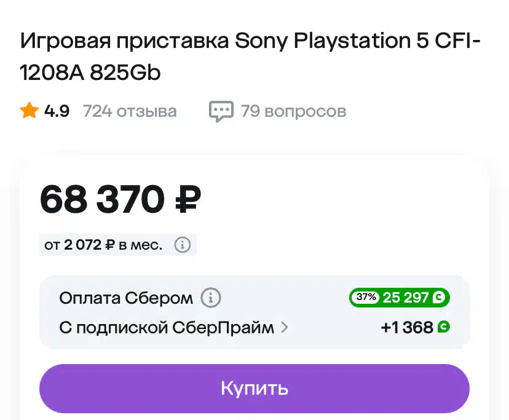
Task: Click the Оплата Сбером label
Action: click(x=126, y=298)
